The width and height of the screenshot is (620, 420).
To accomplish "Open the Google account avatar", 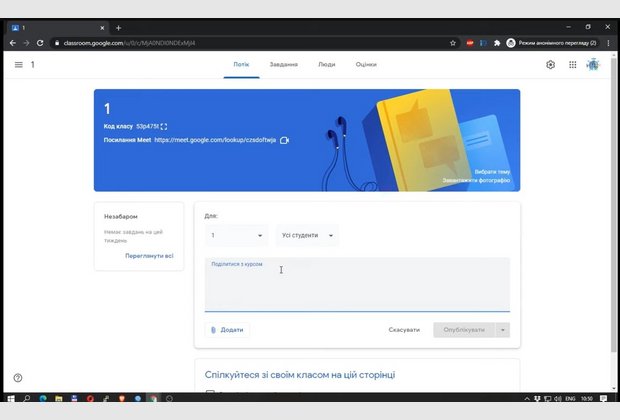I will click(593, 64).
